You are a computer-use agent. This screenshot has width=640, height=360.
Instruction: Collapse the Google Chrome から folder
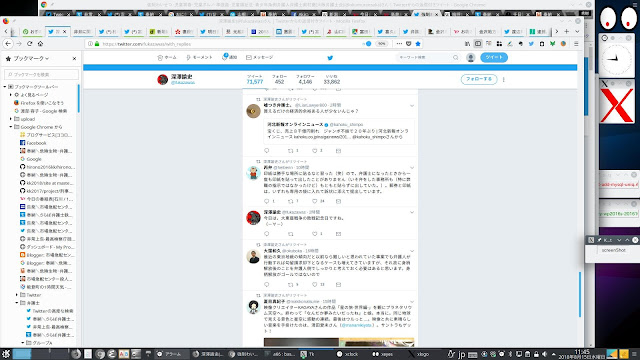(x=11, y=127)
